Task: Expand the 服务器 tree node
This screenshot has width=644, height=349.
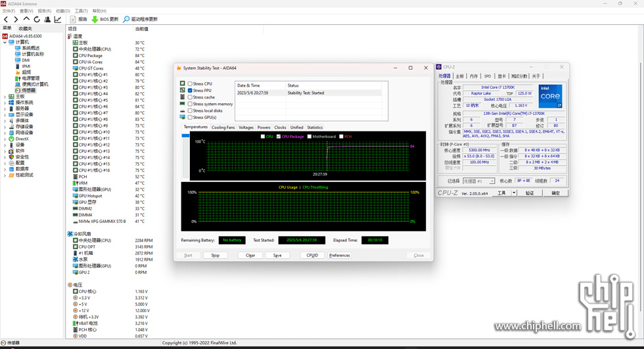Action: (x=5, y=108)
